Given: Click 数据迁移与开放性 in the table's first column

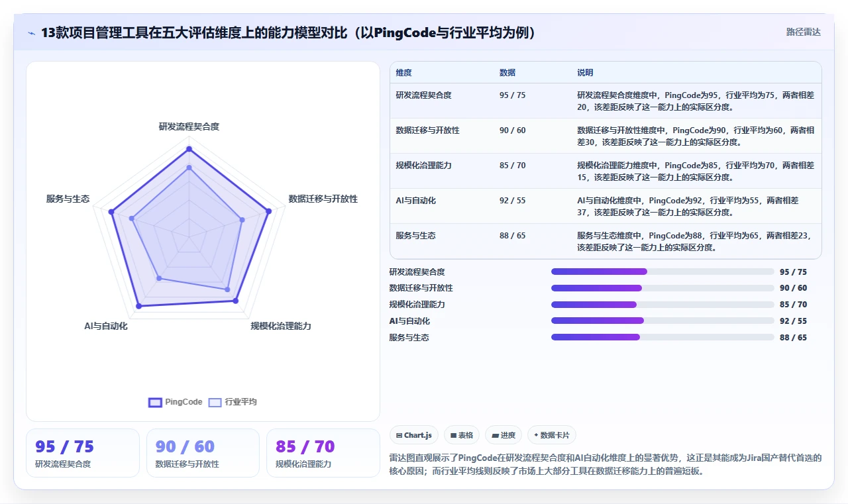Looking at the screenshot, I should click(427, 130).
